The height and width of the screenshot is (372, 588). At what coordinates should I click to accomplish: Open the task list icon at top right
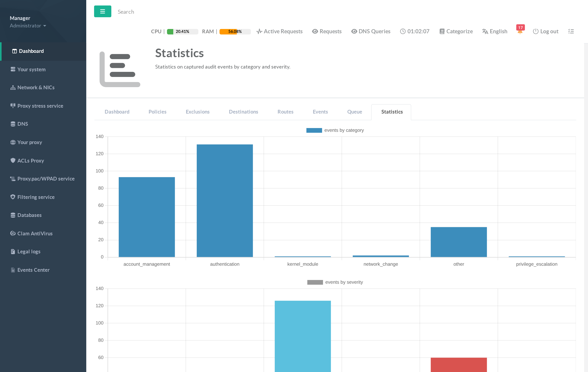click(571, 32)
